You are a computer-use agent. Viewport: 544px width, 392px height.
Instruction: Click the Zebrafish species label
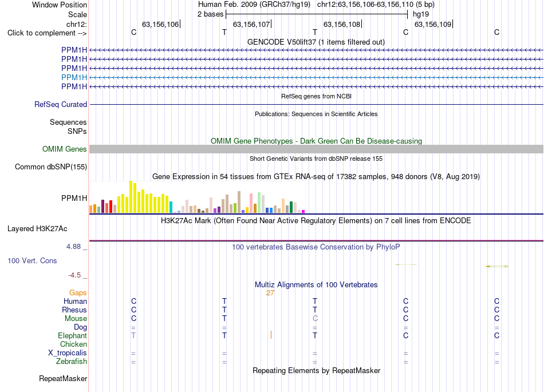click(72, 362)
